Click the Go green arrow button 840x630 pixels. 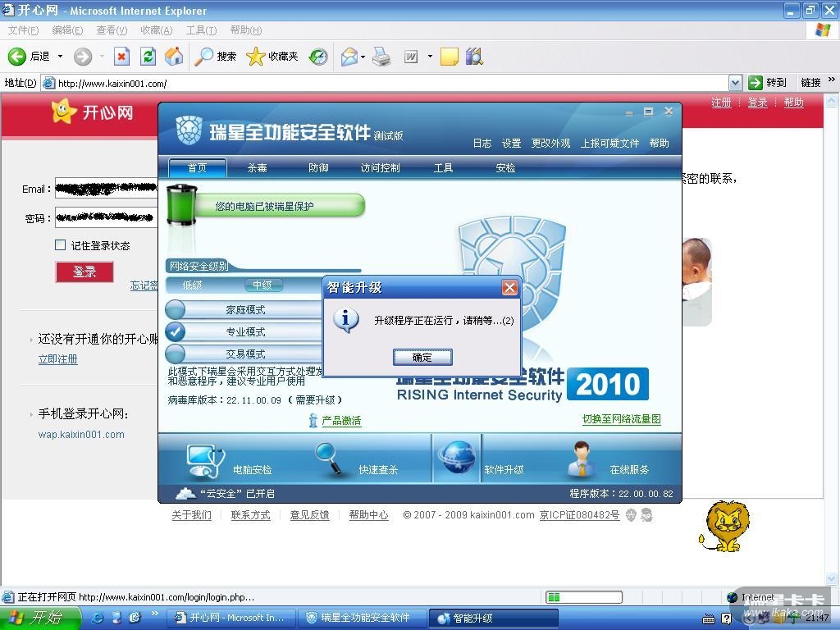point(756,83)
